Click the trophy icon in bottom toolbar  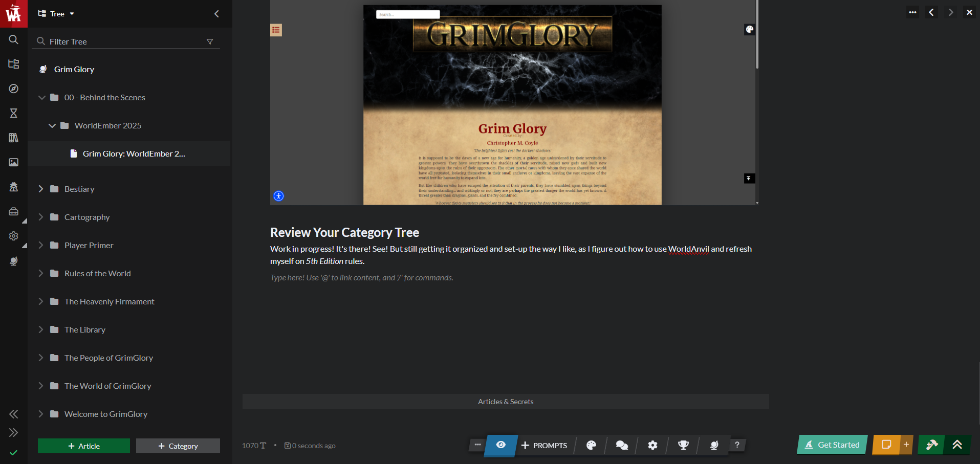(683, 445)
